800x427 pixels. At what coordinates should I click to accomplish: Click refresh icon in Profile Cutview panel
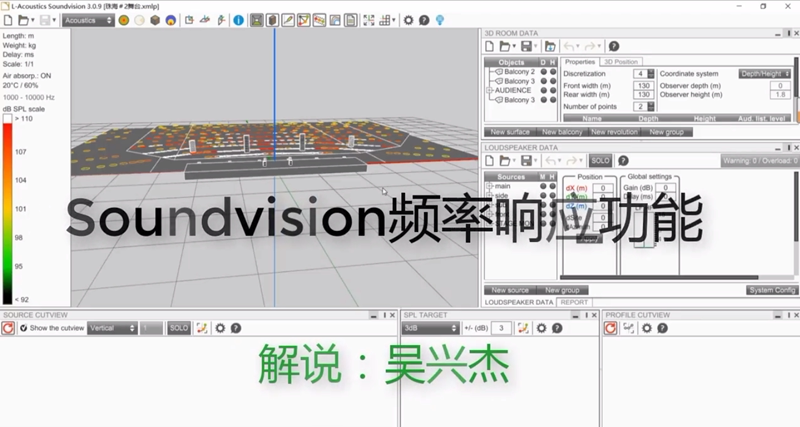click(611, 328)
